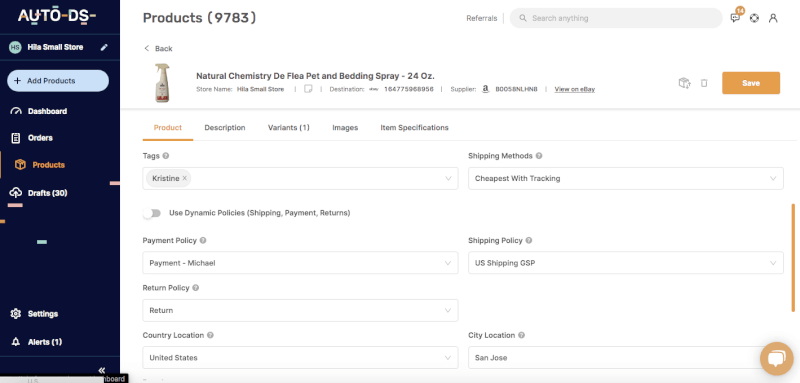Open the live chat bubble widget

click(x=776, y=359)
